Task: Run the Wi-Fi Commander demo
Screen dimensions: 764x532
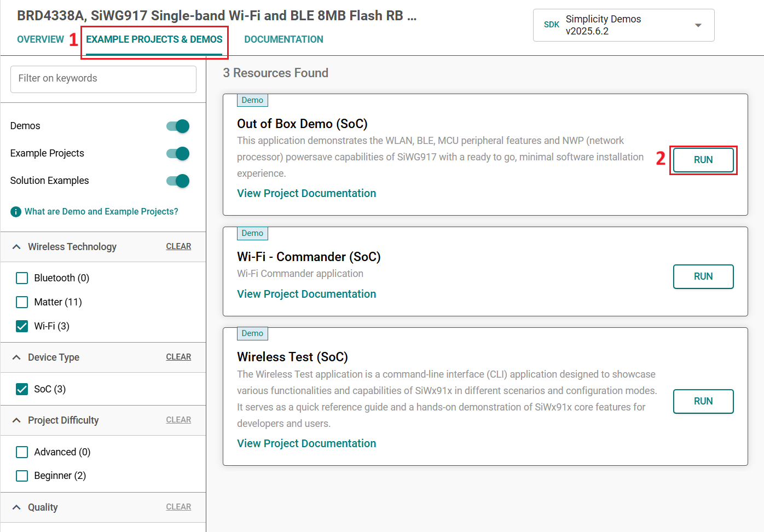Action: tap(703, 276)
